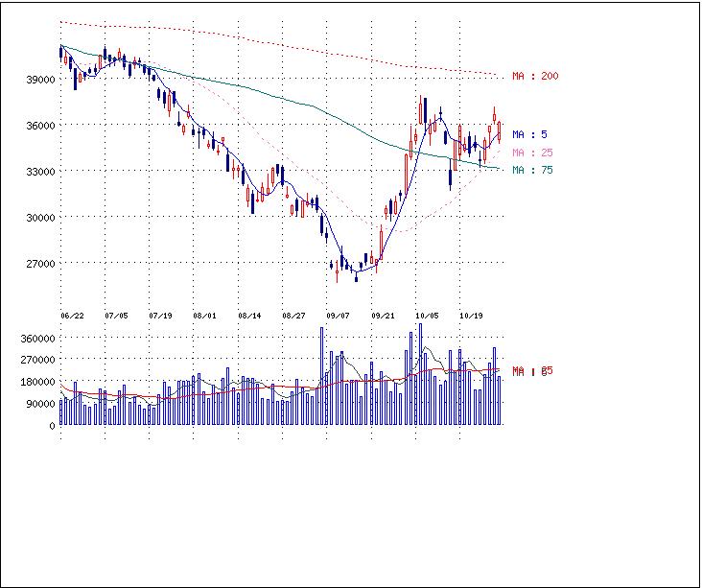Viewport: 702px width, 588px height.
Task: Select the 07/05 date marker
Action: (x=116, y=315)
